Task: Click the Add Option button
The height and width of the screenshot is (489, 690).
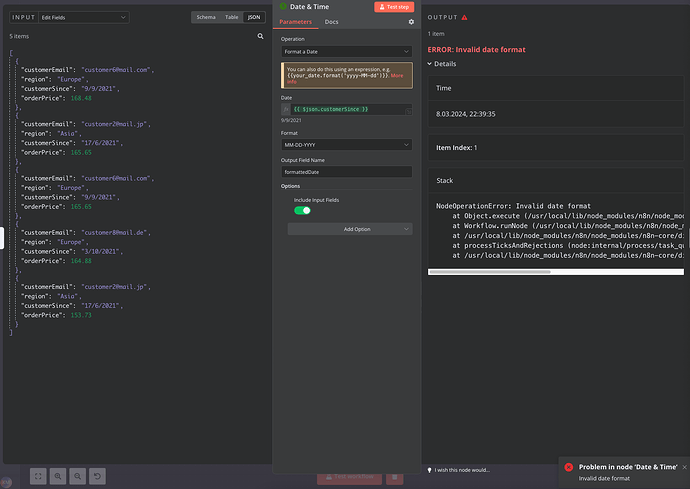Action: pyautogui.click(x=350, y=229)
